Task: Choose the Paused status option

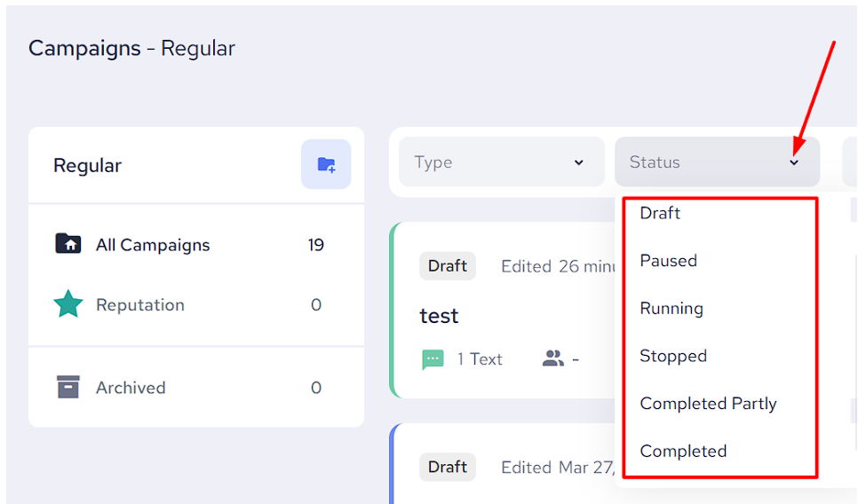Action: 668,261
